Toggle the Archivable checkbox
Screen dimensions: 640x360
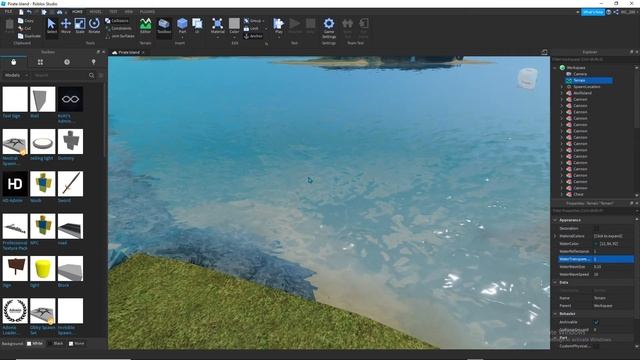click(596, 322)
